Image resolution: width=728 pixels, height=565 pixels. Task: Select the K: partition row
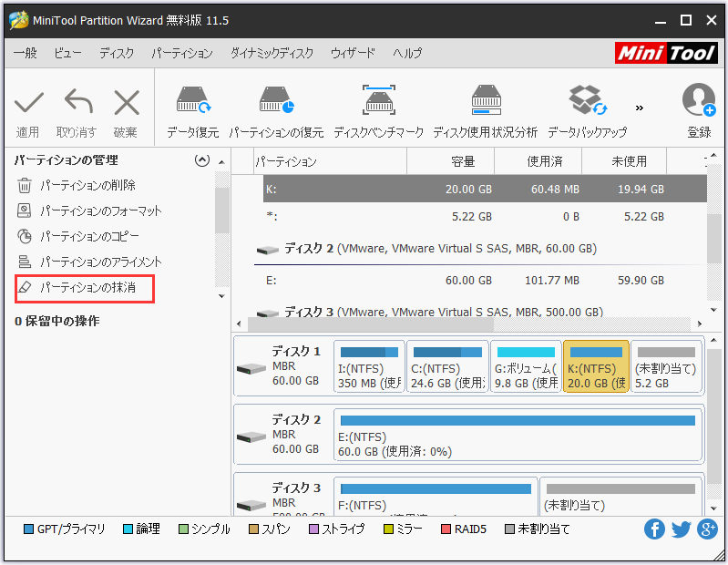pyautogui.click(x=485, y=189)
